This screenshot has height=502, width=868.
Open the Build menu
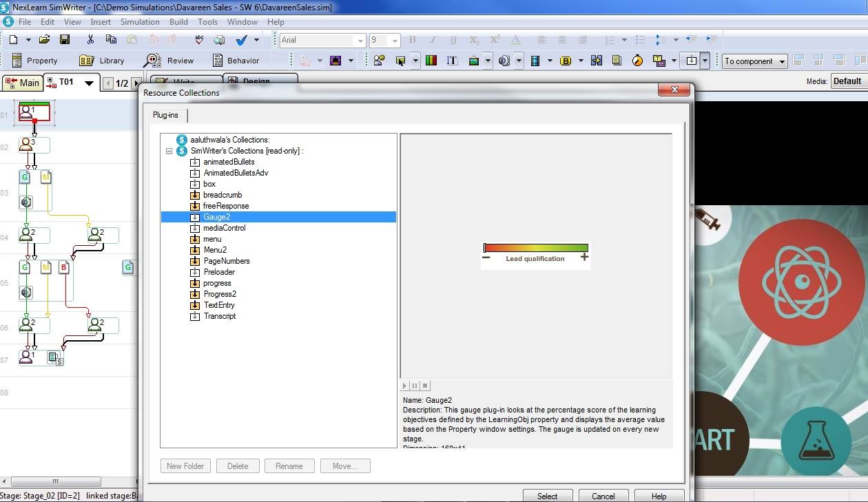point(178,22)
